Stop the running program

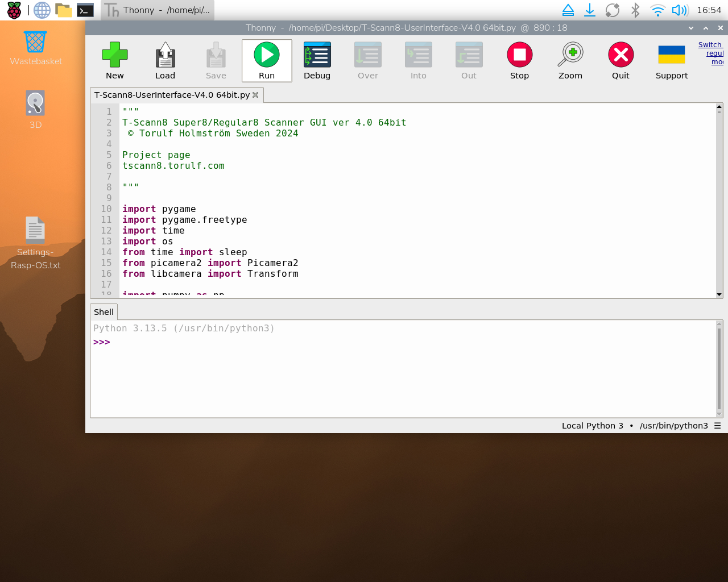pyautogui.click(x=519, y=60)
